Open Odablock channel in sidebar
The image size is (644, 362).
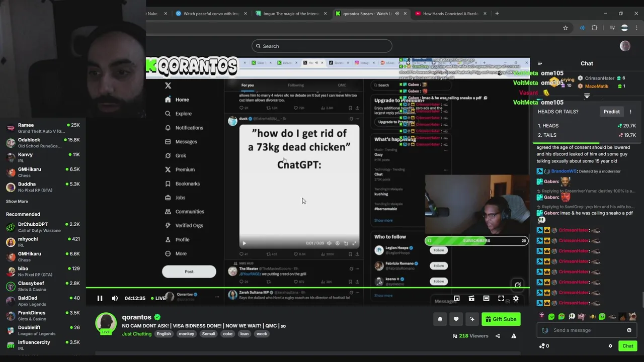point(43,143)
